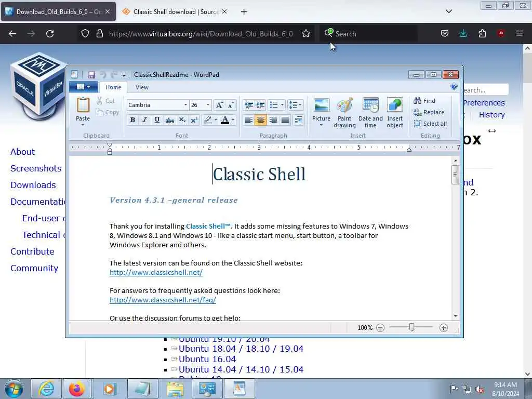The width and height of the screenshot is (532, 399).
Task: Toggle Subscript formatting
Action: point(182,120)
